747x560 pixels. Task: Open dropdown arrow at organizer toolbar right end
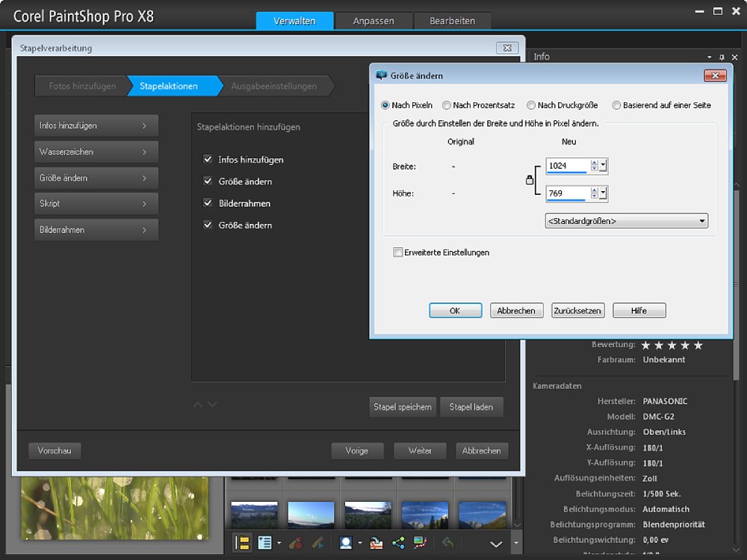click(516, 543)
